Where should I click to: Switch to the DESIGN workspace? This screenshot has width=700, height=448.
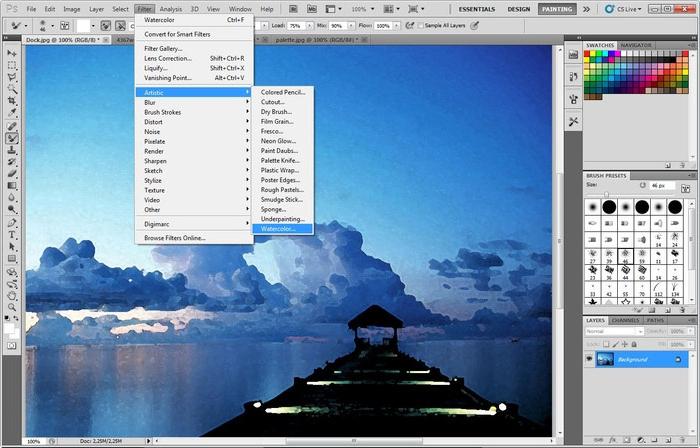pos(518,9)
